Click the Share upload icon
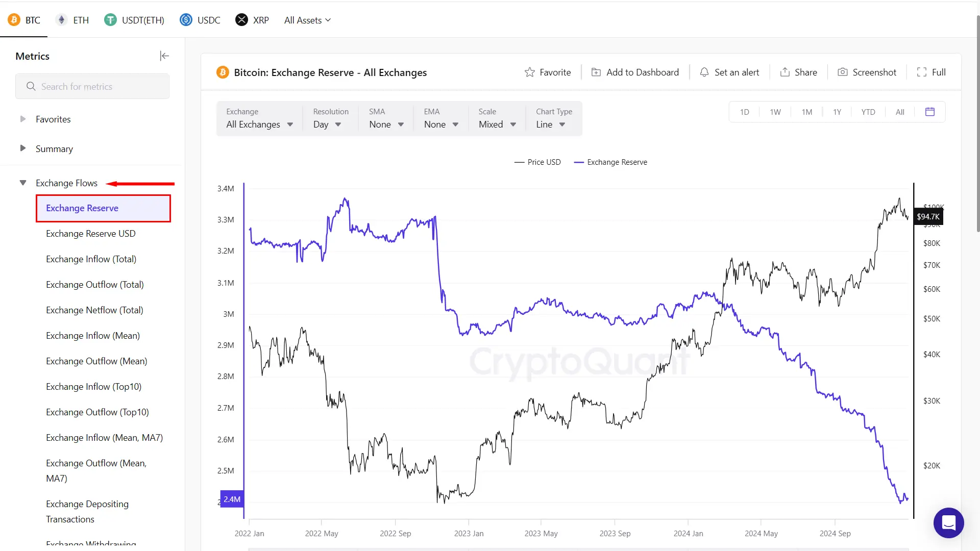The height and width of the screenshot is (551, 980). click(x=785, y=72)
